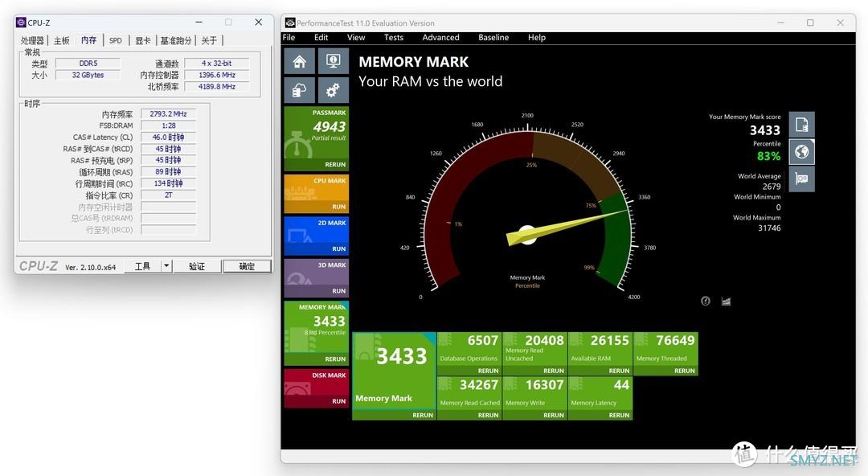This screenshot has height=476, width=868.
Task: Click the memory mark gauge needle
Action: click(567, 227)
